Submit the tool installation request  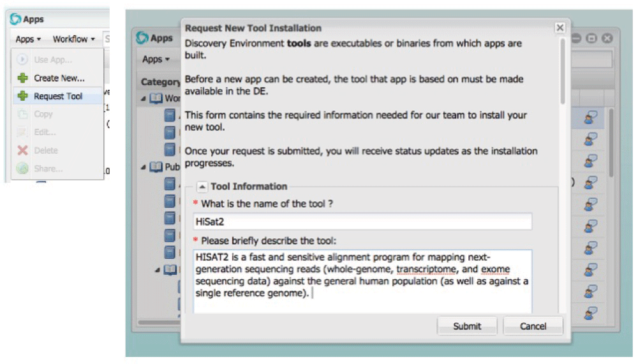(467, 326)
